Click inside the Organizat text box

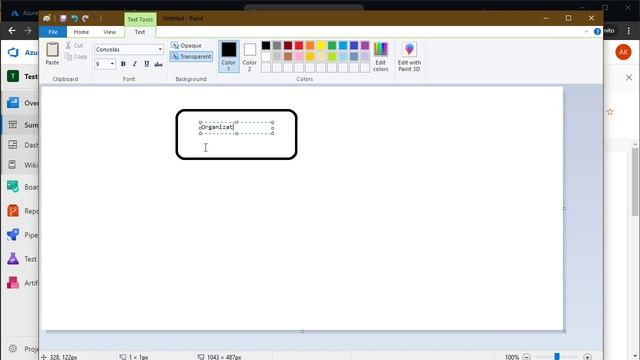[236, 127]
